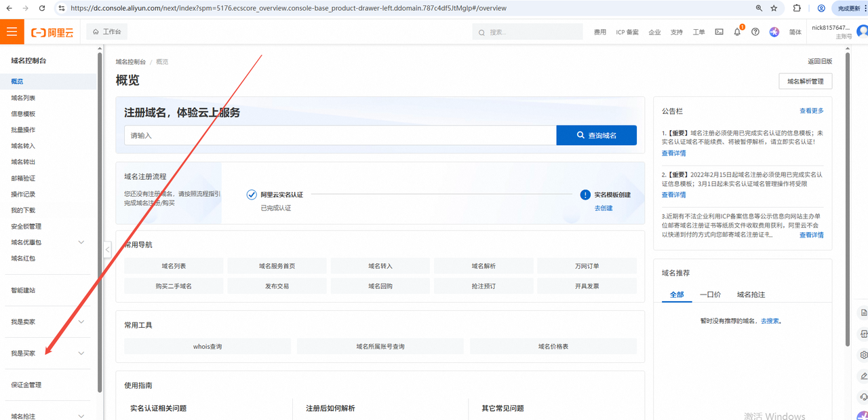Click the user avatar in the header
This screenshot has width=868, height=420.
click(x=861, y=32)
